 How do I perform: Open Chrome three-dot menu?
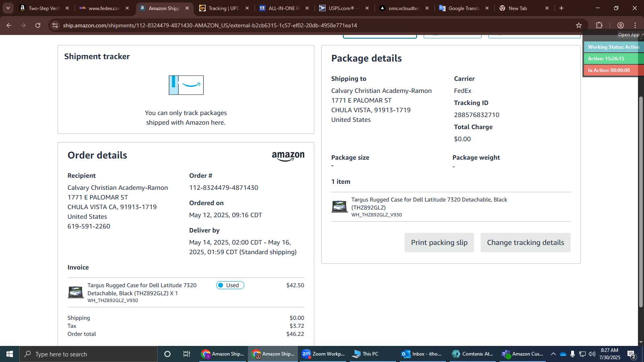coord(635,25)
